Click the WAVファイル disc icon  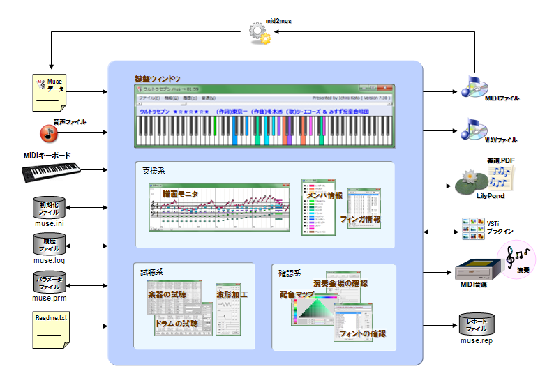470,130
